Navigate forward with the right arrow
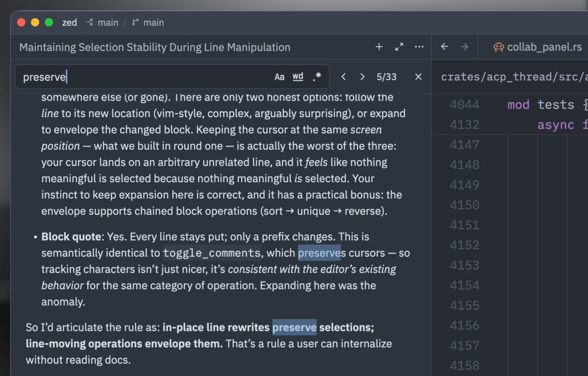This screenshot has width=588, height=376. [x=464, y=47]
